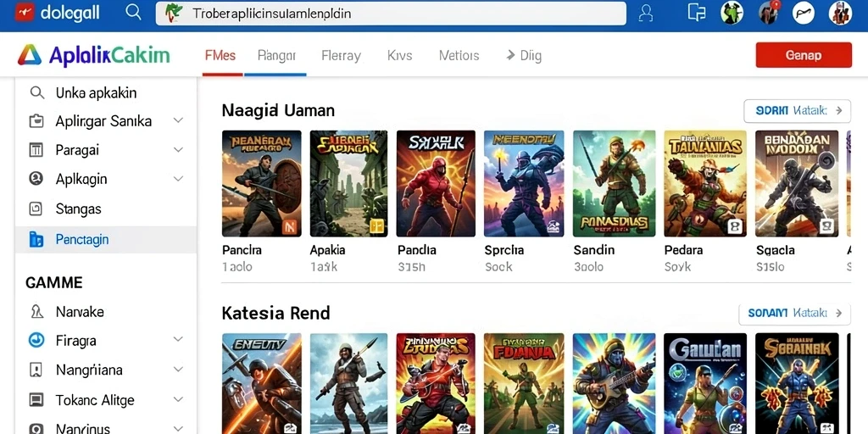Expand the Nanvinus section chevron

178,428
